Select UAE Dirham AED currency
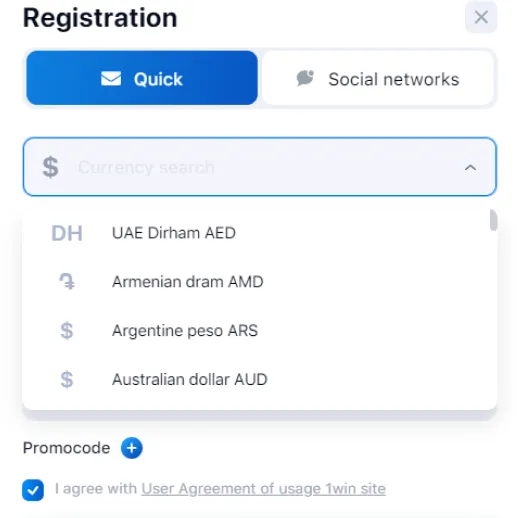The width and height of the screenshot is (517, 518). click(x=259, y=233)
